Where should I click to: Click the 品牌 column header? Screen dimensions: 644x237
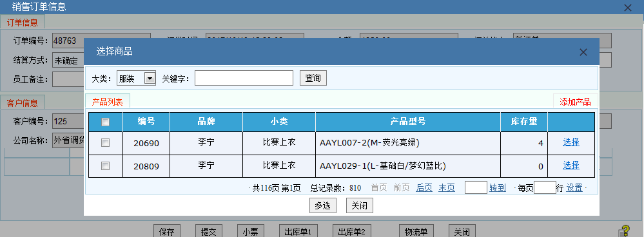206,122
